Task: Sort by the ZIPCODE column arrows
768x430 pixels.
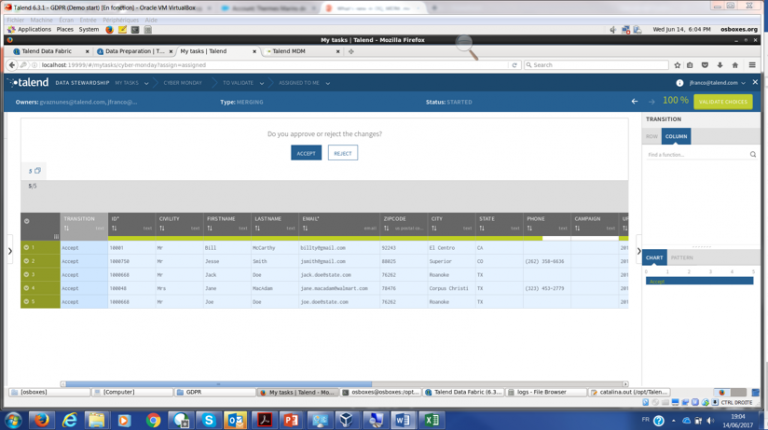Action: click(x=386, y=228)
